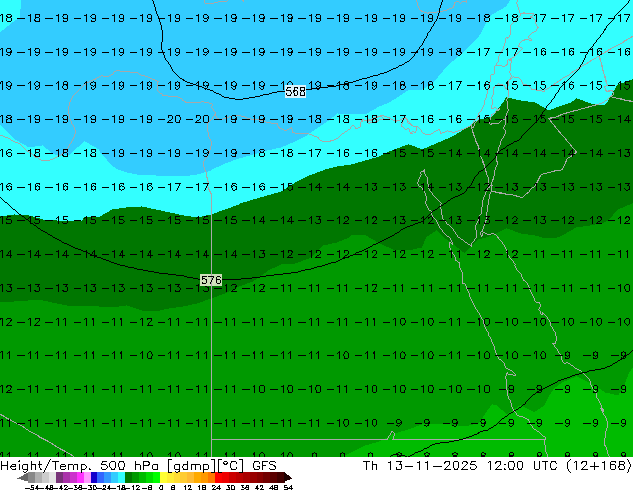Click the legend tick label 54
This screenshot has width=634, height=490.
tap(288, 487)
